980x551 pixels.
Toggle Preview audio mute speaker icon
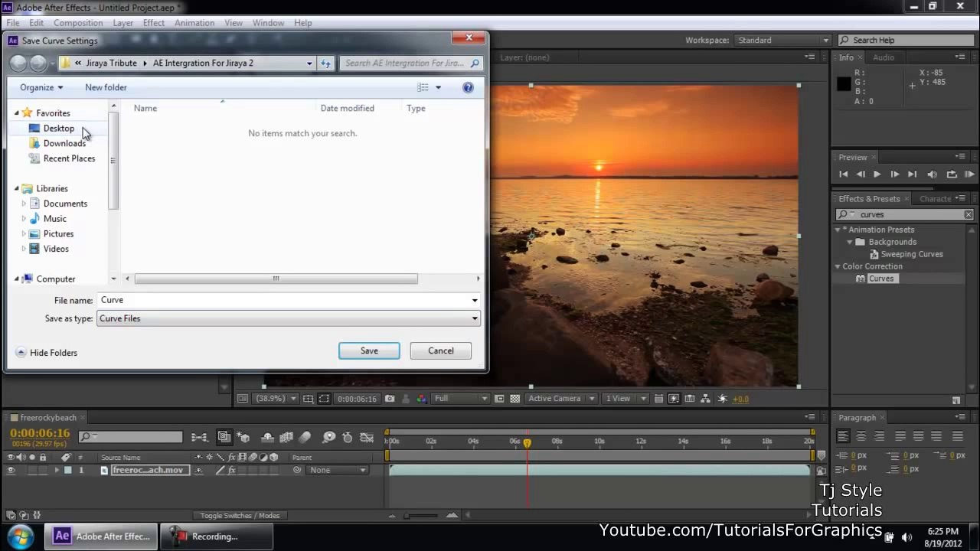click(x=932, y=174)
